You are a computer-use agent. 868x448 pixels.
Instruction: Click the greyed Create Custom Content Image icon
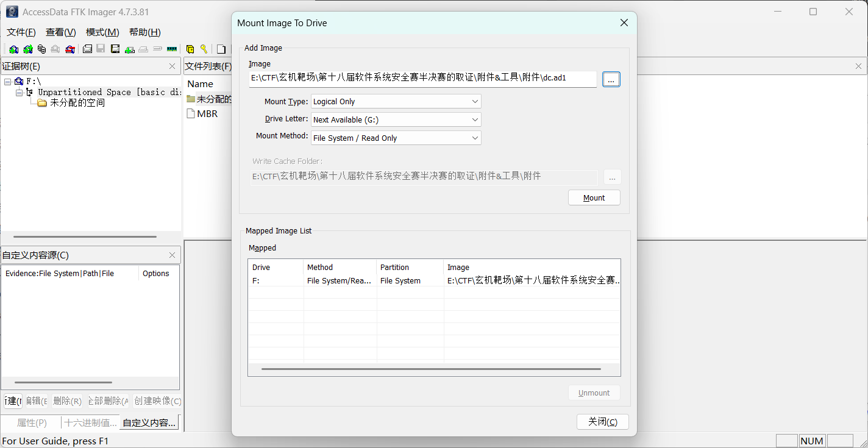[143, 49]
